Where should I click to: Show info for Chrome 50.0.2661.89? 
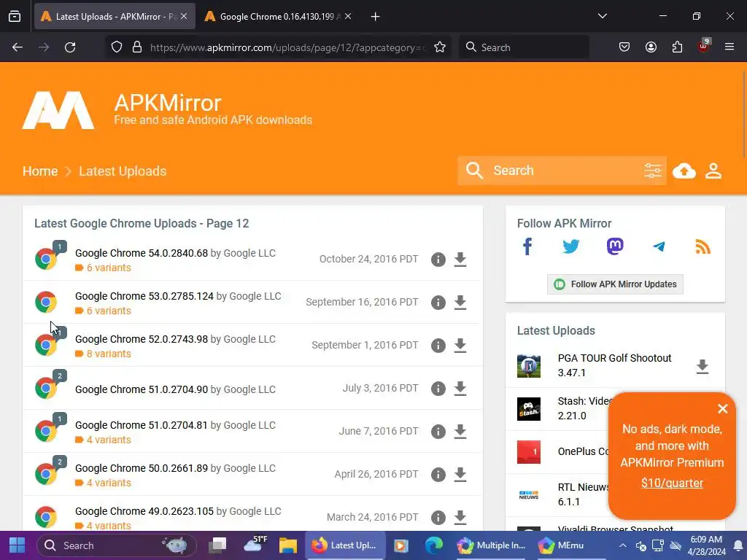click(x=438, y=474)
